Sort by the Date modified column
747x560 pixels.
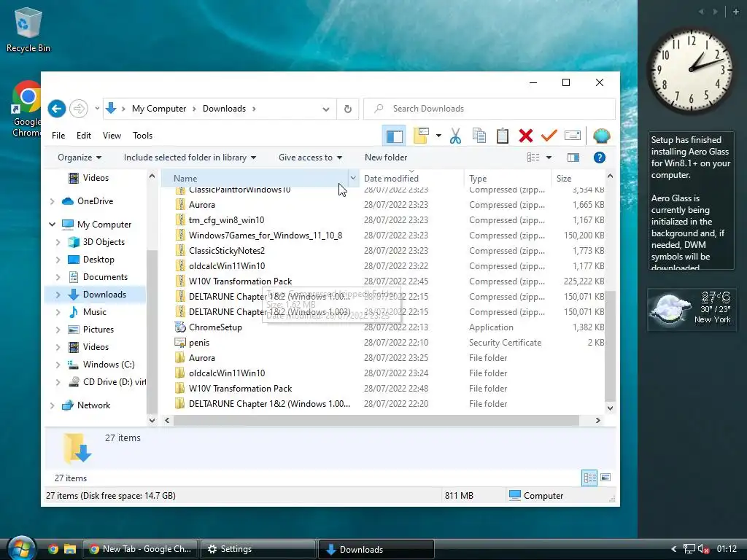pos(411,179)
